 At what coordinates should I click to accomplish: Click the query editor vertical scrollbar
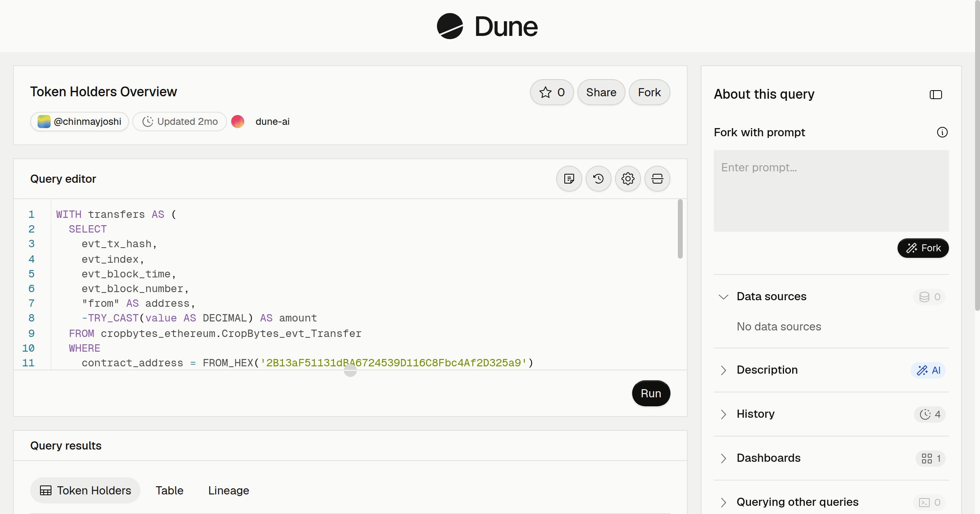680,229
